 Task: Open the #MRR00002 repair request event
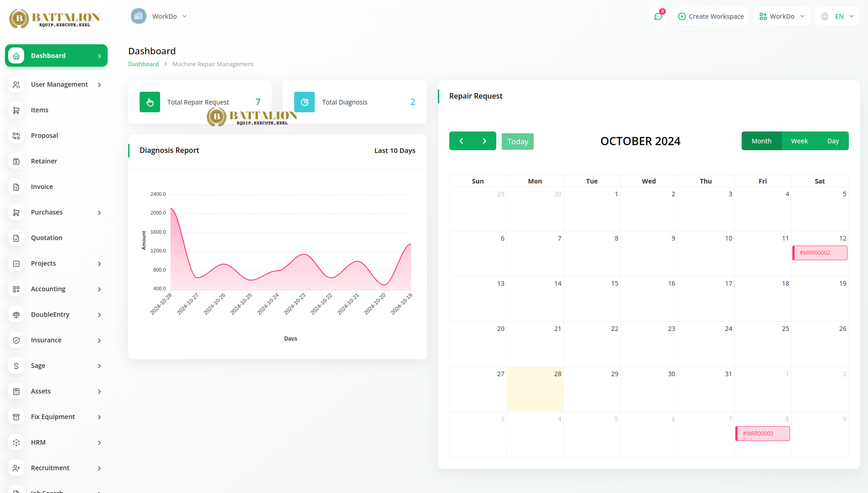pos(820,253)
